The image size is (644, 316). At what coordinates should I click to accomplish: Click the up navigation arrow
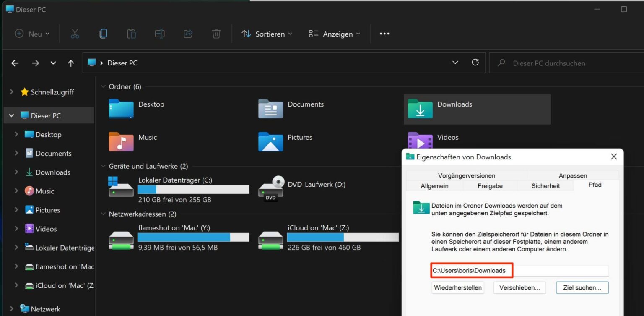(x=70, y=63)
